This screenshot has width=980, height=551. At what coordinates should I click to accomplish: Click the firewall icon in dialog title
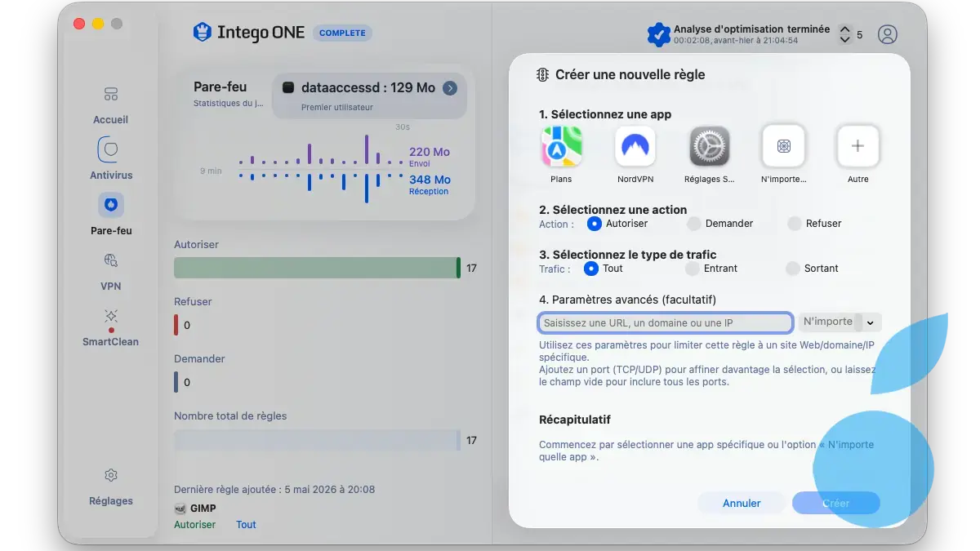click(543, 74)
